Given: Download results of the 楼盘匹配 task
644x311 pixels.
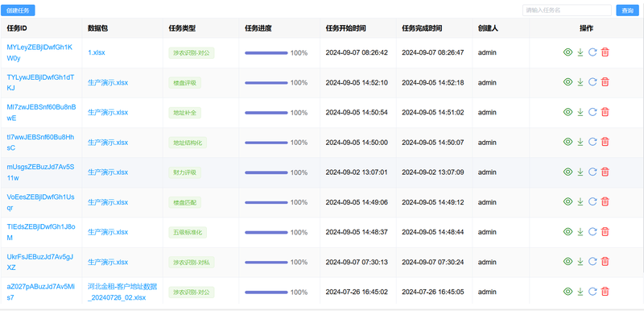Looking at the screenshot, I should pyautogui.click(x=580, y=201).
